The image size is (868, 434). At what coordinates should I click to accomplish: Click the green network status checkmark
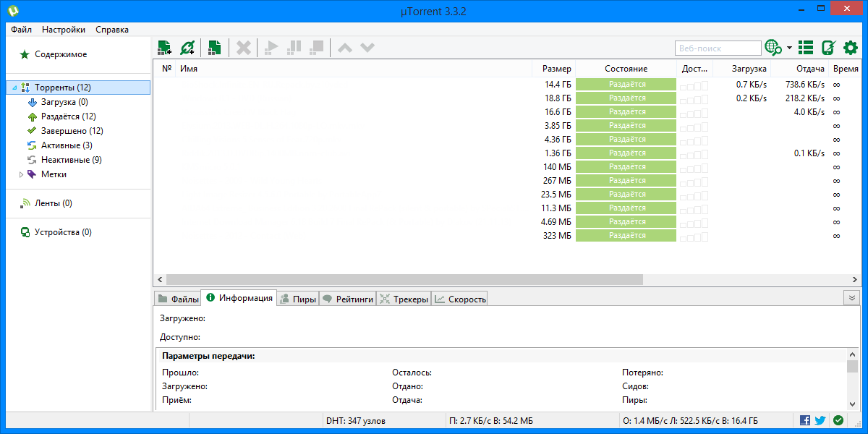click(838, 420)
